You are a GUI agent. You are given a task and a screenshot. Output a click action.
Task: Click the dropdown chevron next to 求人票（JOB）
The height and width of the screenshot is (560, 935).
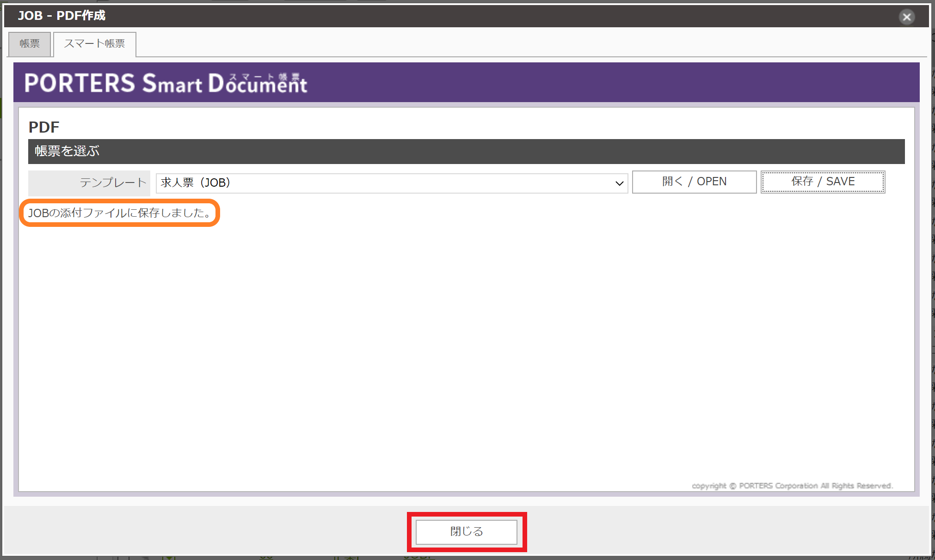pyautogui.click(x=619, y=183)
